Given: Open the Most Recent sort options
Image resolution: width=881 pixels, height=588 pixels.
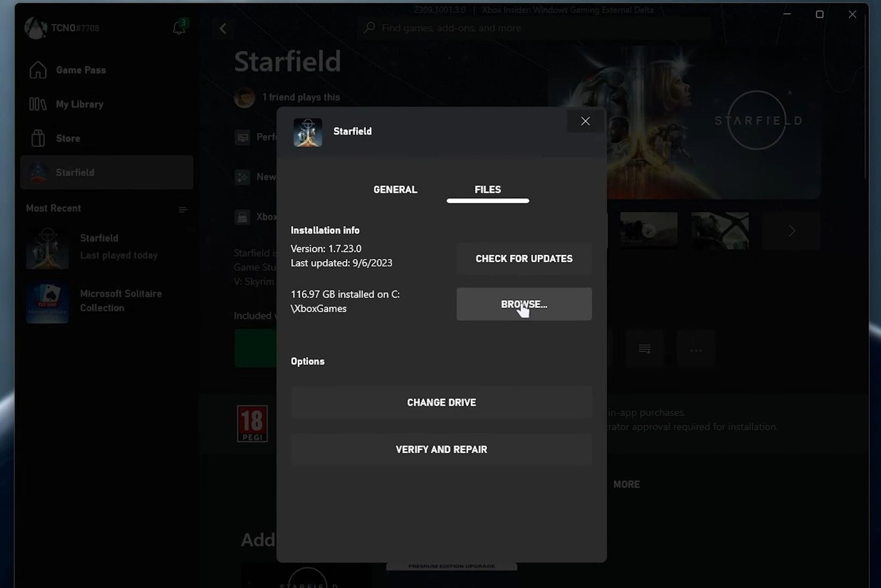Looking at the screenshot, I should coord(183,209).
